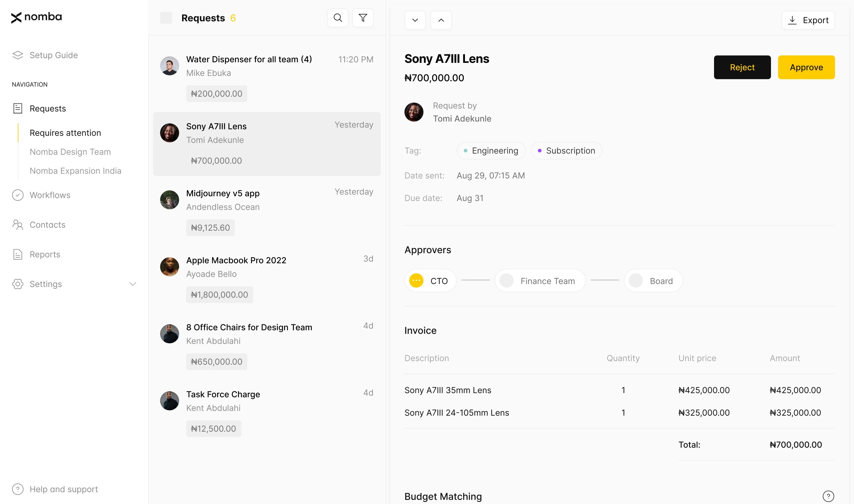Click the Settings gear icon
This screenshot has height=504, width=854.
(18, 284)
